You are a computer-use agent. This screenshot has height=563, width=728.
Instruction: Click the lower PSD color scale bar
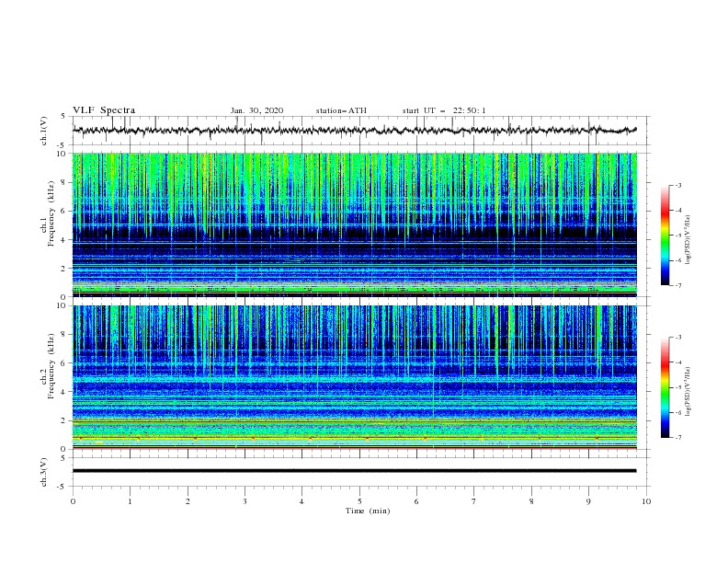click(665, 387)
